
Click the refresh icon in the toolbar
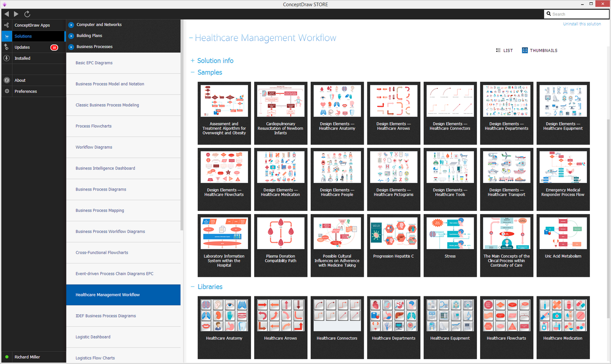click(x=27, y=14)
